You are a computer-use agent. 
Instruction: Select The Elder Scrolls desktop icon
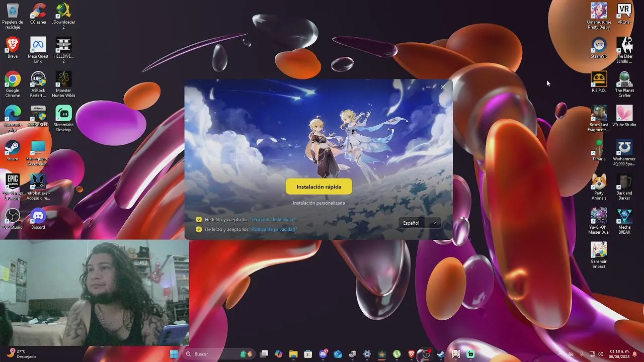tap(624, 50)
